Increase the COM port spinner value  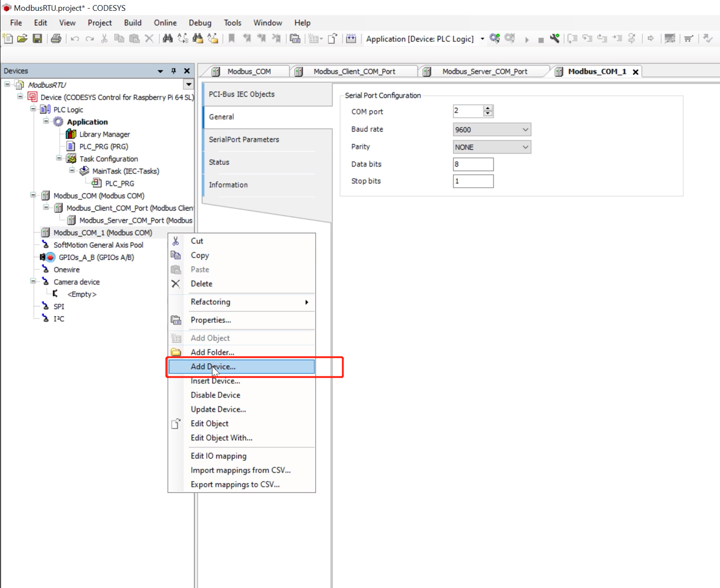pyautogui.click(x=488, y=108)
